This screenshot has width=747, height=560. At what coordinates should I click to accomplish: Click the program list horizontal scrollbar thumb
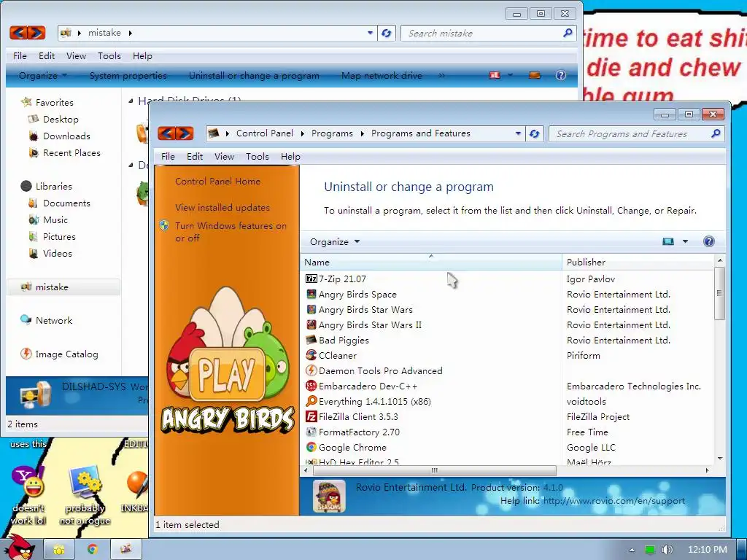[435, 470]
